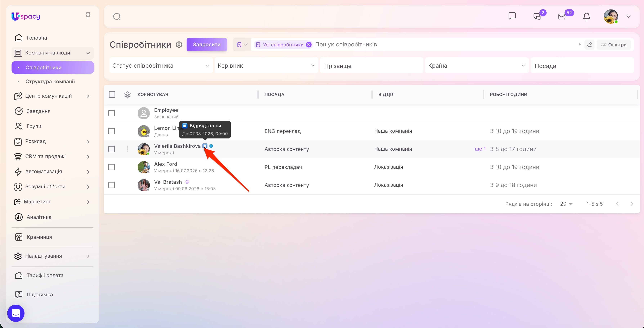Open the global search magnifier icon

pos(117,17)
